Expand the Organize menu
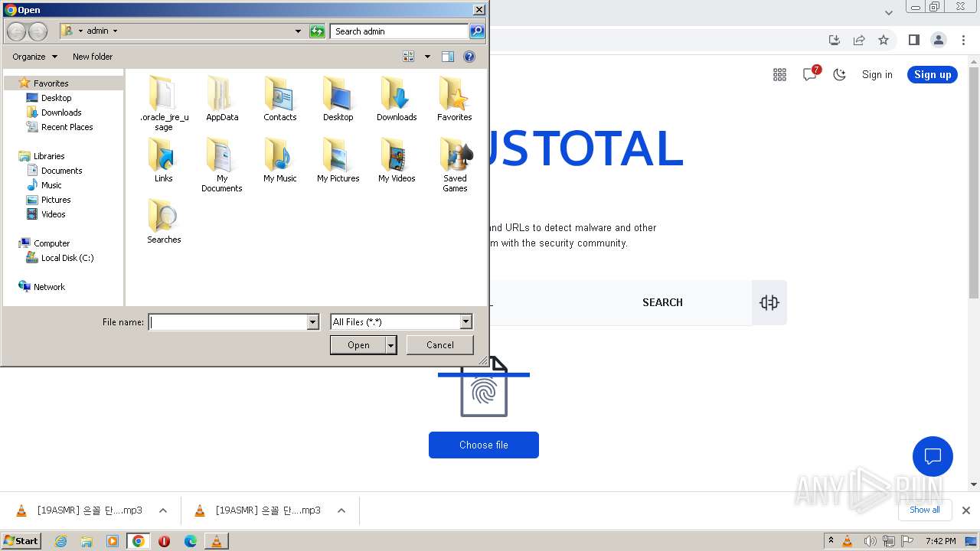This screenshot has width=980, height=551. pos(34,57)
